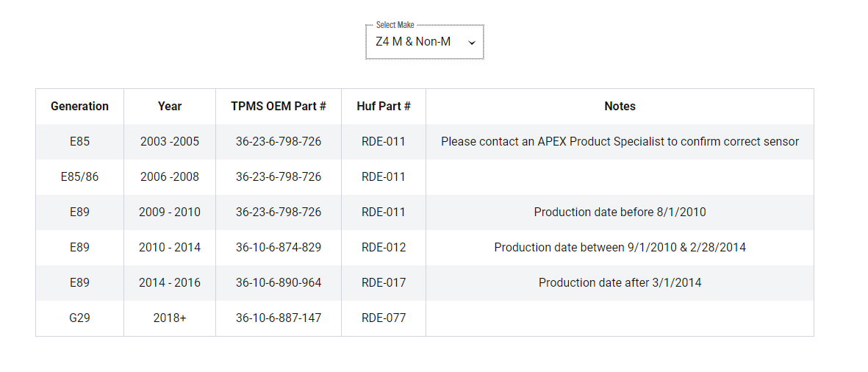The image size is (868, 372).
Task: Click the 2003 -2005 year cell
Action: click(x=169, y=142)
